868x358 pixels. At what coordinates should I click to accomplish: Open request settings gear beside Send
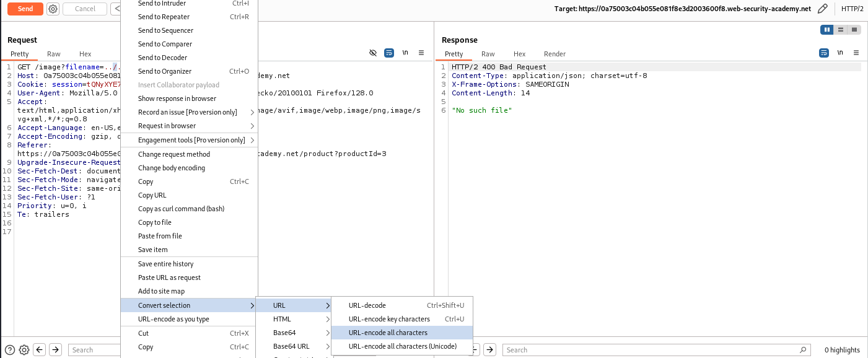point(53,9)
